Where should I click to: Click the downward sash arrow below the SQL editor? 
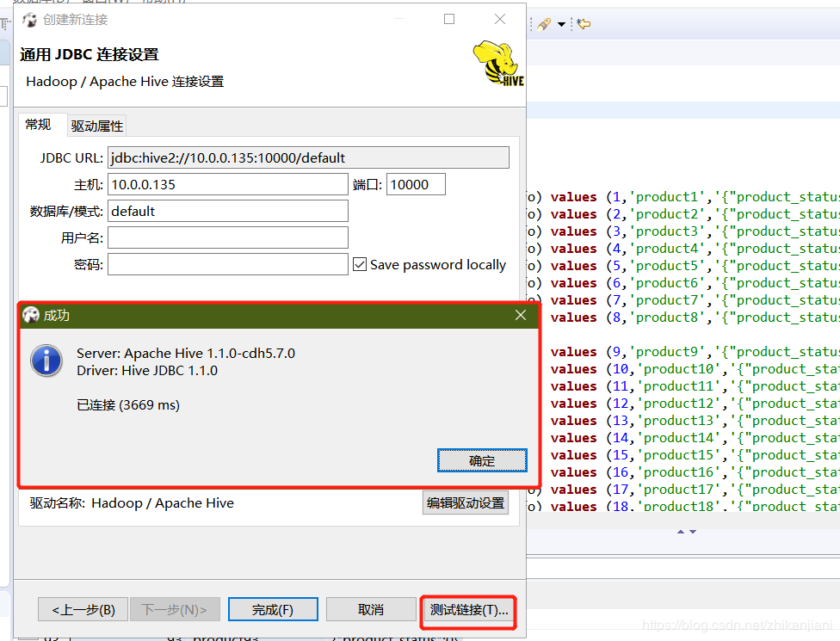click(693, 532)
